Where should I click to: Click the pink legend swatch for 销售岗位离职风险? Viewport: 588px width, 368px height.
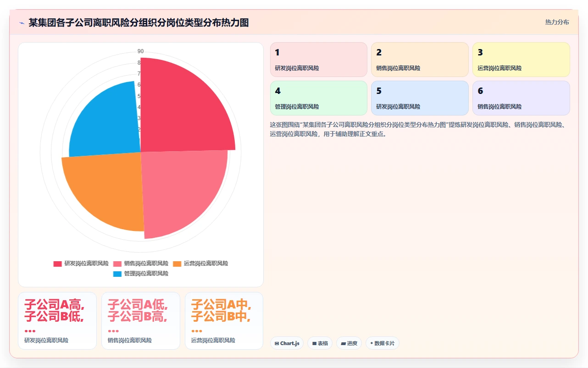click(x=117, y=264)
